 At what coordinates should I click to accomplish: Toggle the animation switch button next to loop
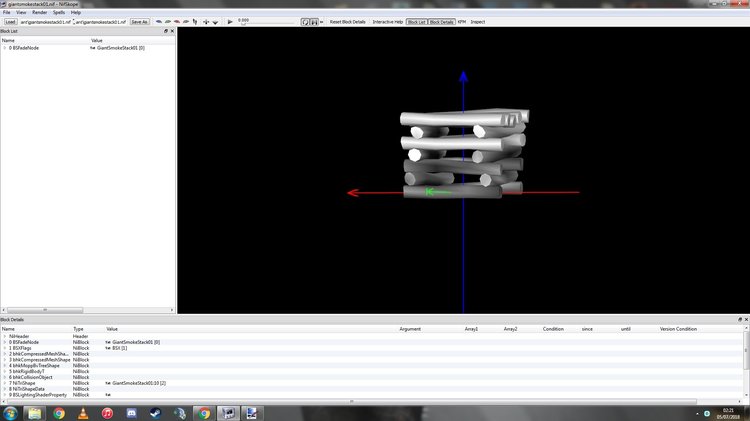coord(314,22)
